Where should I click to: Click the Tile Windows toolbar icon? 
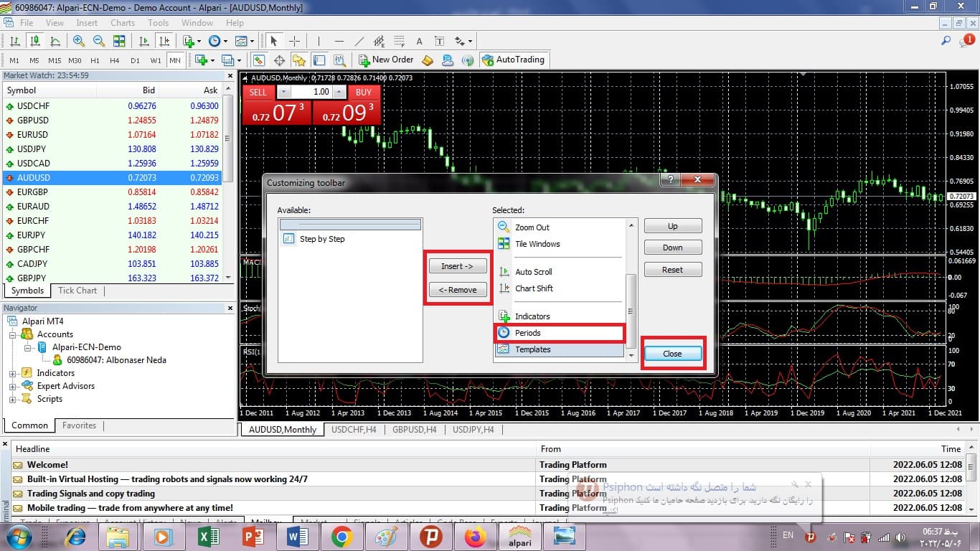click(x=119, y=41)
